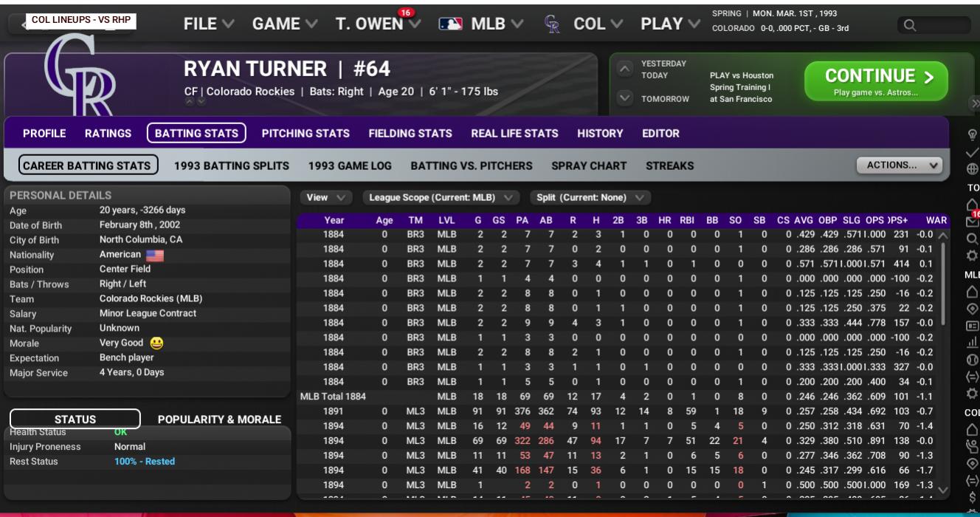Sort stats by the Year column header
The image size is (980, 517).
334,220
